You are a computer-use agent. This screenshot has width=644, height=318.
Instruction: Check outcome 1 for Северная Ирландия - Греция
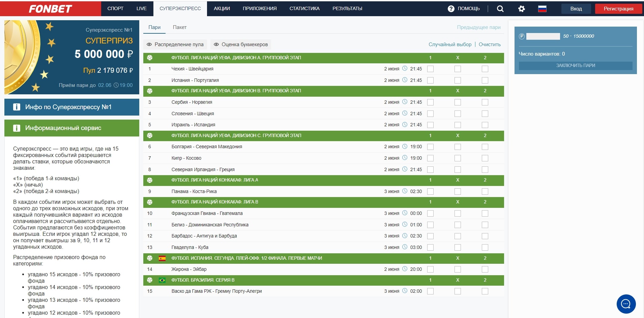430,169
